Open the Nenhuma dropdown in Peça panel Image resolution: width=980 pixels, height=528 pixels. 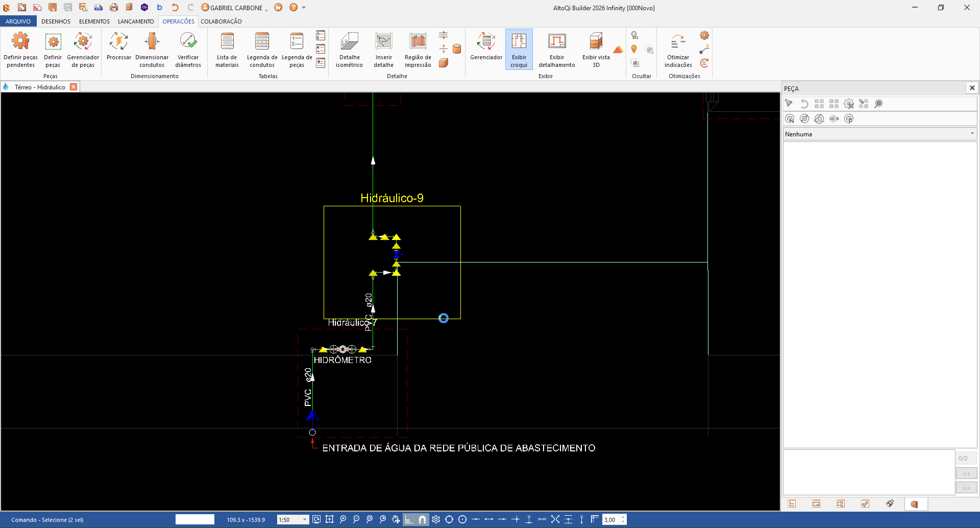[x=880, y=134]
